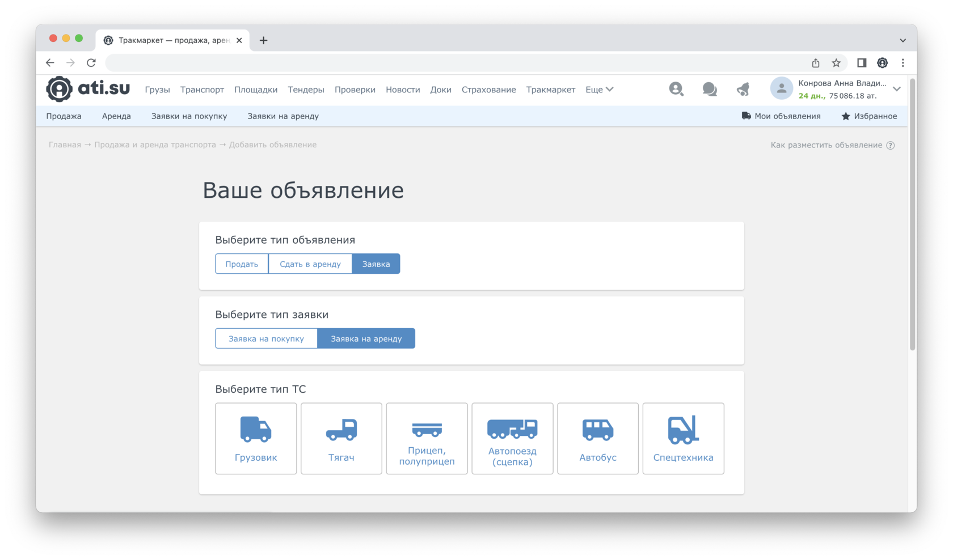Select the Тракмаркет browser tab

pyautogui.click(x=173, y=40)
